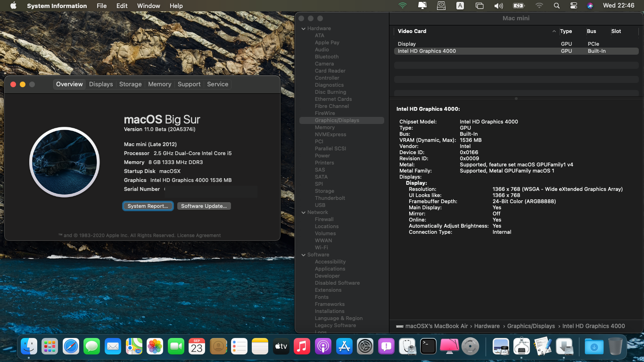Collapse the Hardware section in sidebar
644x362 pixels.
[x=304, y=28]
